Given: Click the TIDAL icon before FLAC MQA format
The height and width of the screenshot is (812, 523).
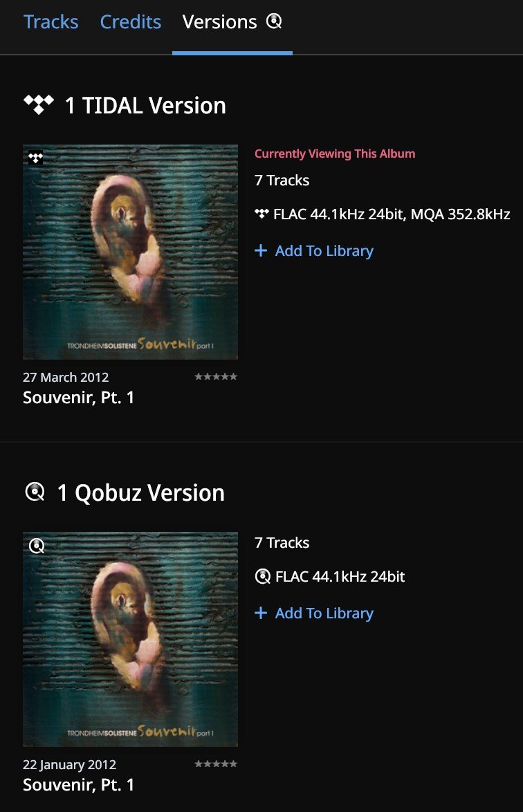Looking at the screenshot, I should pos(261,213).
